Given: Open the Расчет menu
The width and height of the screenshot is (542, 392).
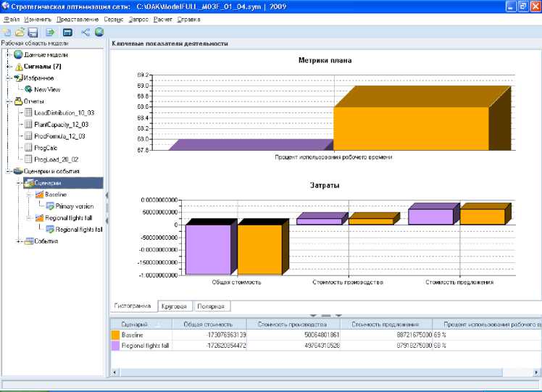Looking at the screenshot, I should tap(163, 19).
